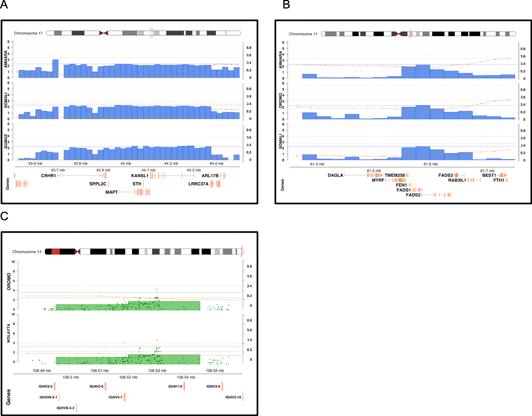
Task: Click the IGHV3-7 gene label
Action: pyautogui.click(x=116, y=397)
